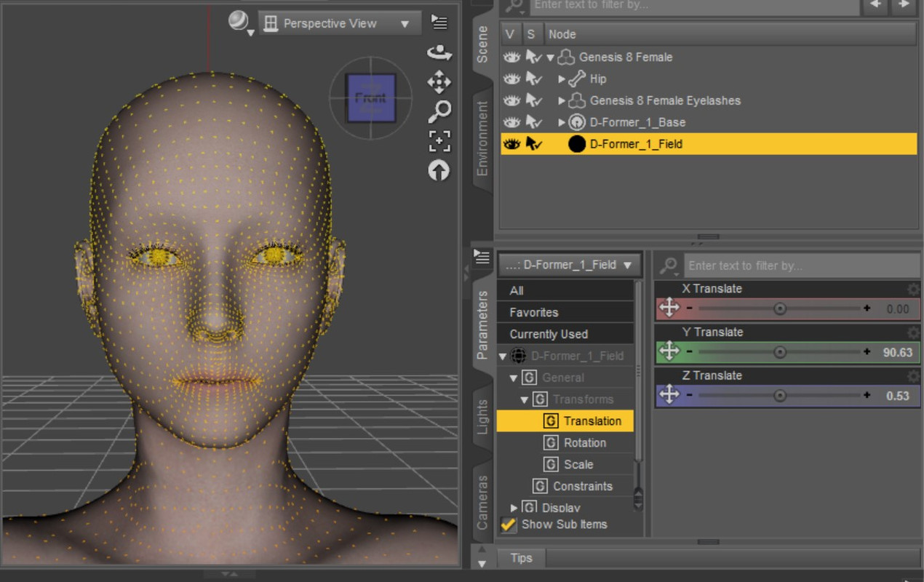Viewport: 924px width, 582px height.
Task: Switch to the Environment tab
Action: [482, 138]
